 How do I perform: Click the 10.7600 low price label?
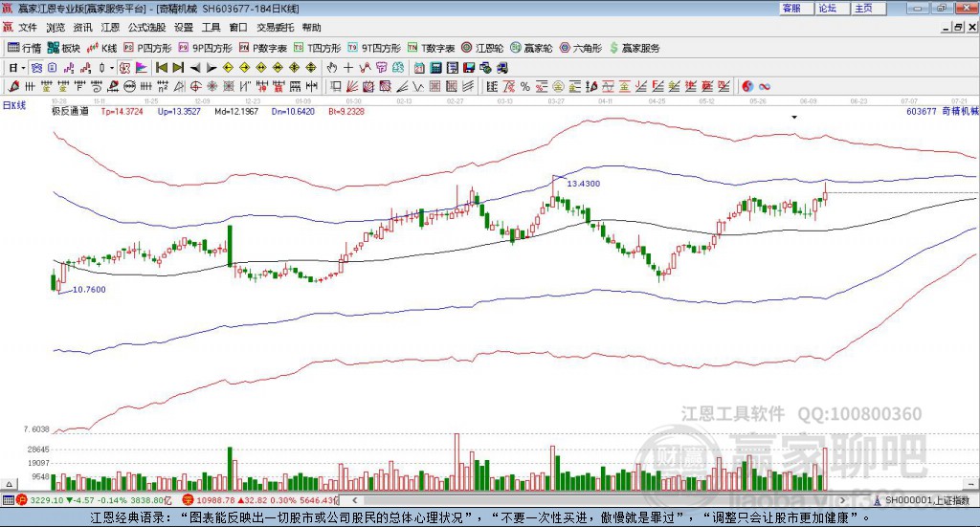click(x=89, y=290)
